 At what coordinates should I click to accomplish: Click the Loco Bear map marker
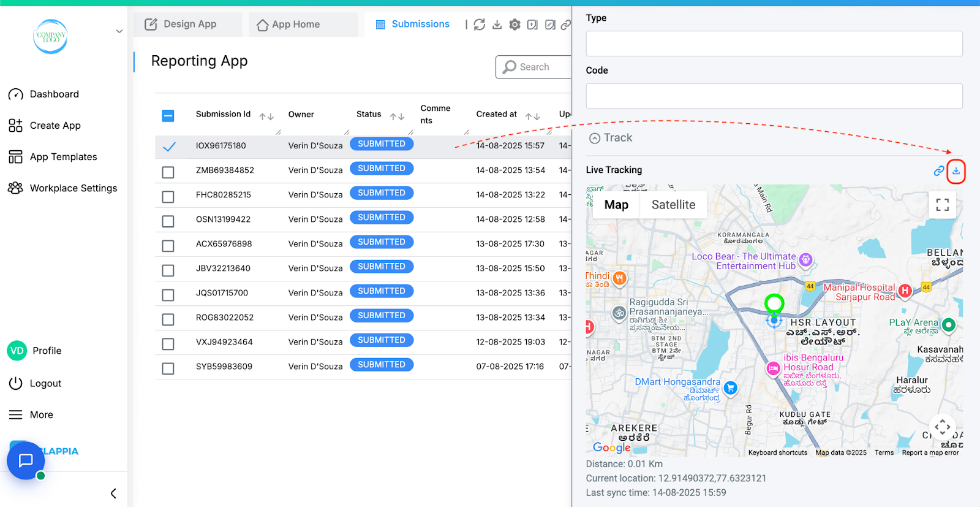[x=806, y=259]
